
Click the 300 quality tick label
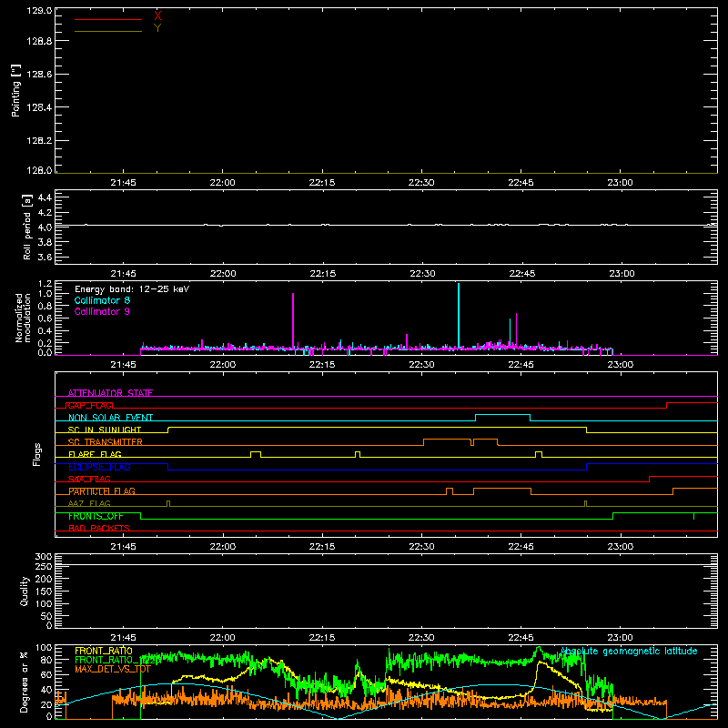(x=44, y=557)
